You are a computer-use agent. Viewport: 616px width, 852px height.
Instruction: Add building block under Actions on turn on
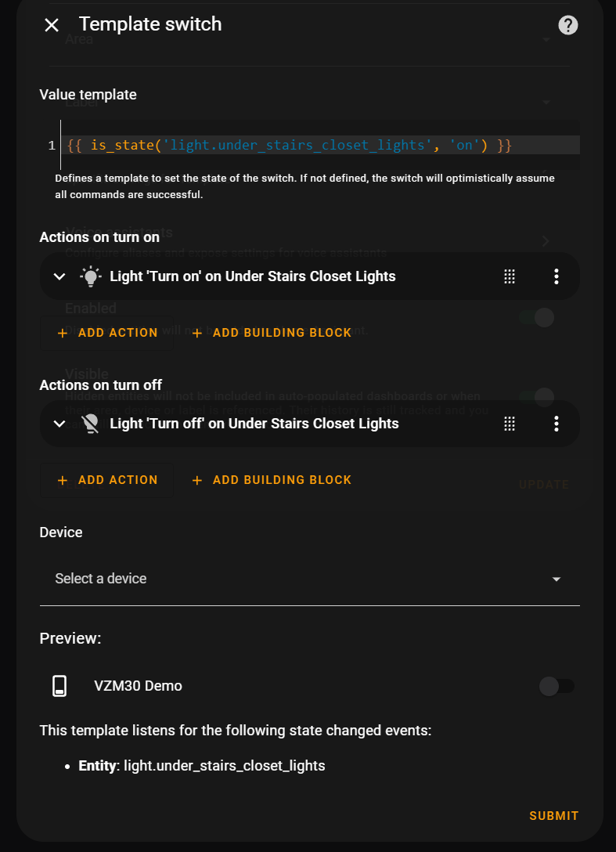click(272, 333)
